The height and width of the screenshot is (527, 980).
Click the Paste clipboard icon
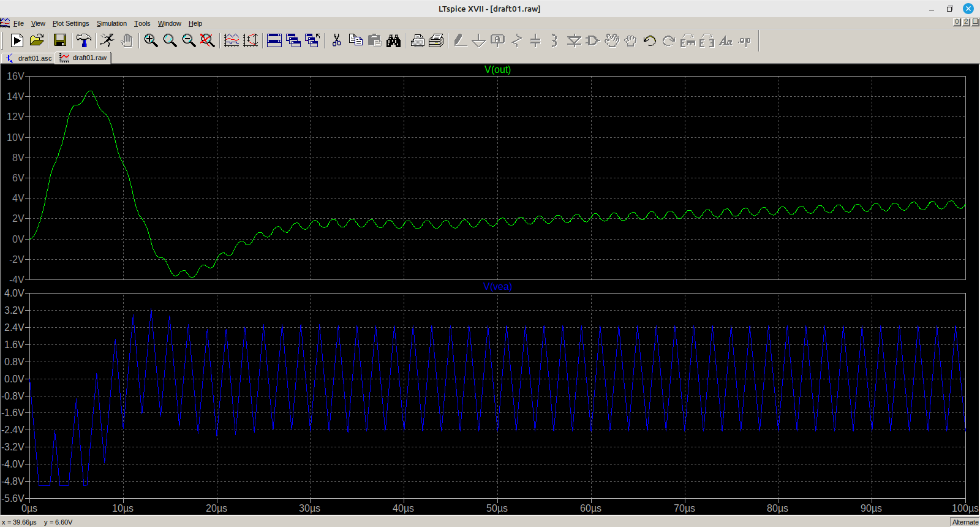(x=375, y=40)
